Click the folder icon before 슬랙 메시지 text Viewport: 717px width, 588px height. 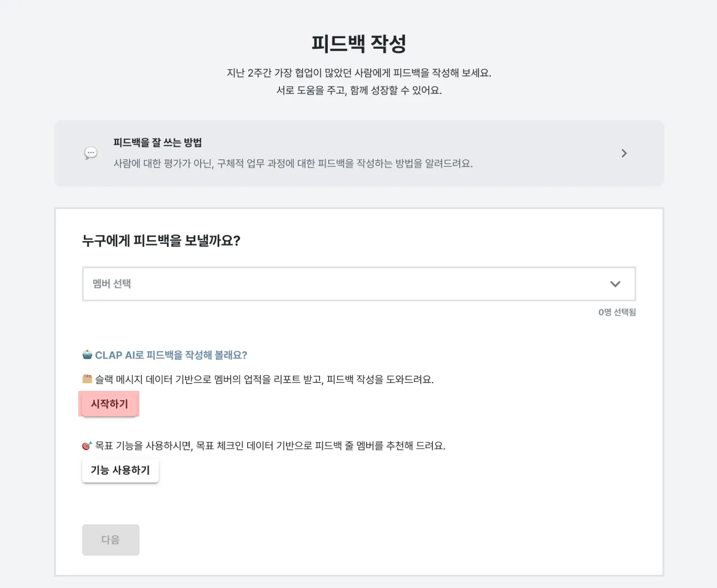coord(87,379)
